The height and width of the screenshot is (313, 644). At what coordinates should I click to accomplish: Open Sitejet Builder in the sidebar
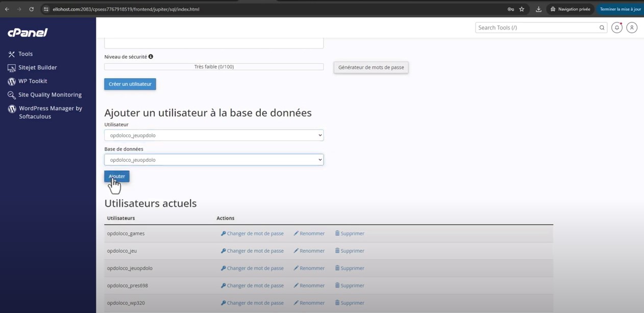37,67
